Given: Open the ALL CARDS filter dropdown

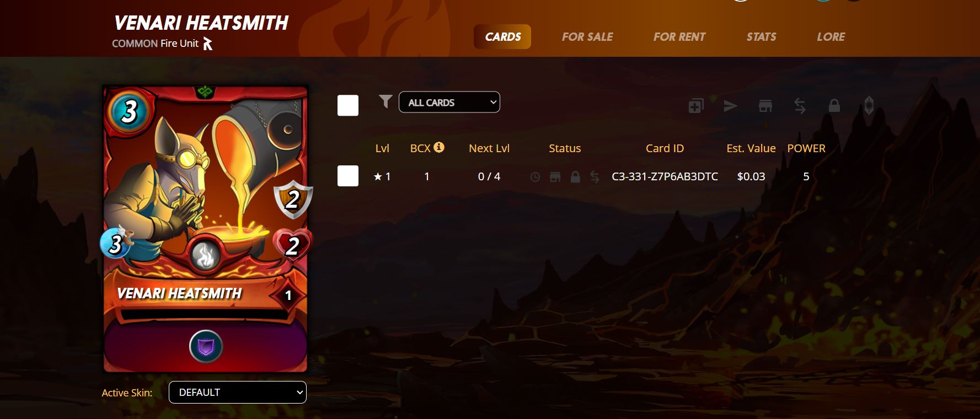Looking at the screenshot, I should coord(449,102).
